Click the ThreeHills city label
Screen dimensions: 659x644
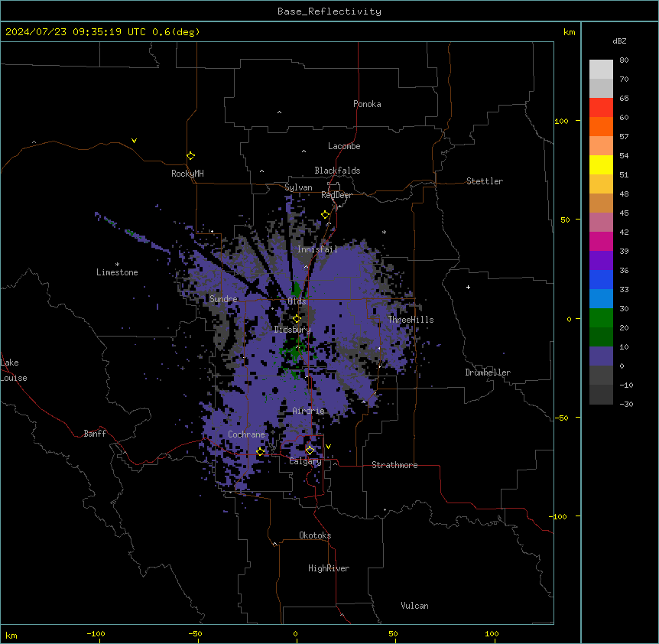(x=411, y=320)
